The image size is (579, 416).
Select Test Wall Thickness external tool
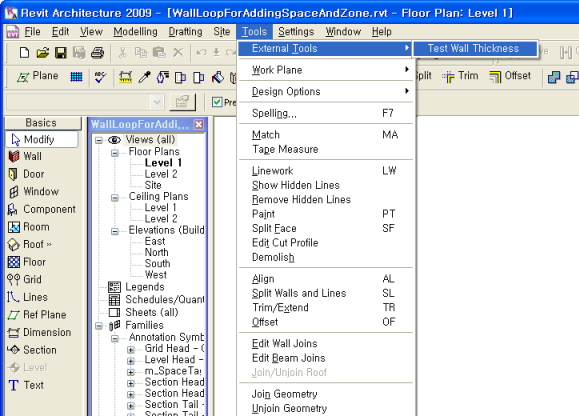474,48
